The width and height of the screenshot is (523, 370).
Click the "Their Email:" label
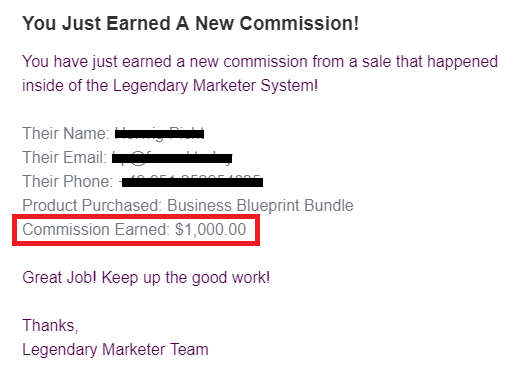[64, 157]
